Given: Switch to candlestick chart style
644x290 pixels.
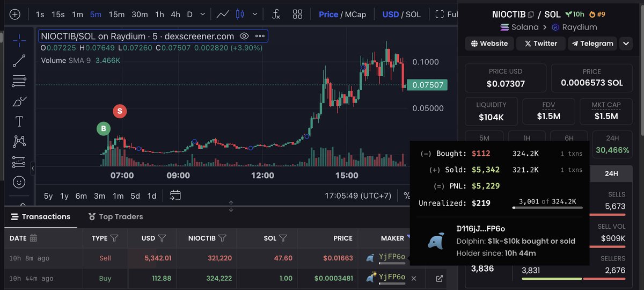Looking at the screenshot, I should click(240, 15).
